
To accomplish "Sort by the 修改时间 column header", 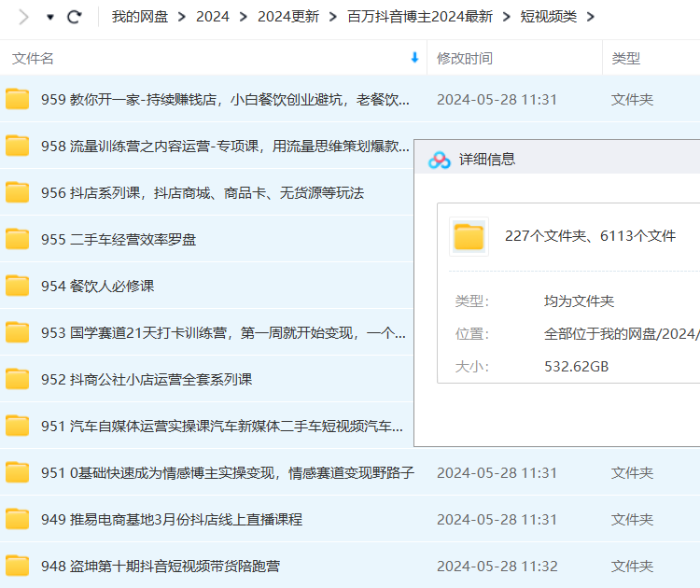I will (464, 58).
